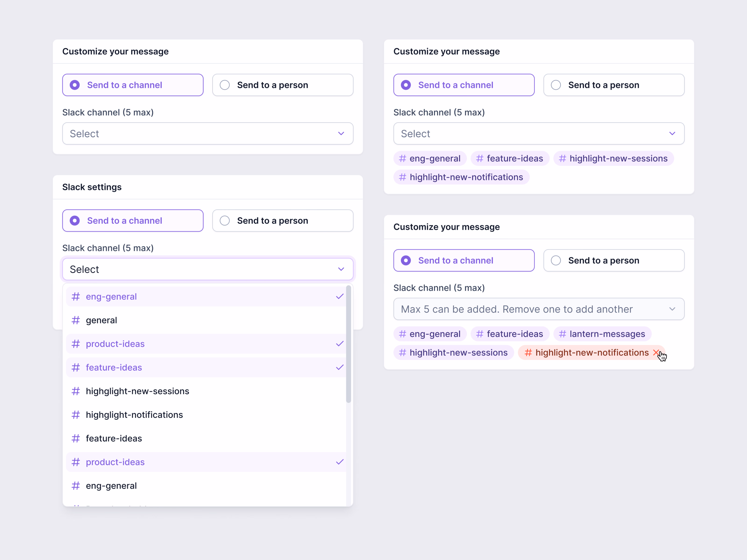Click hash icon beside highglight-notifications option

76,415
